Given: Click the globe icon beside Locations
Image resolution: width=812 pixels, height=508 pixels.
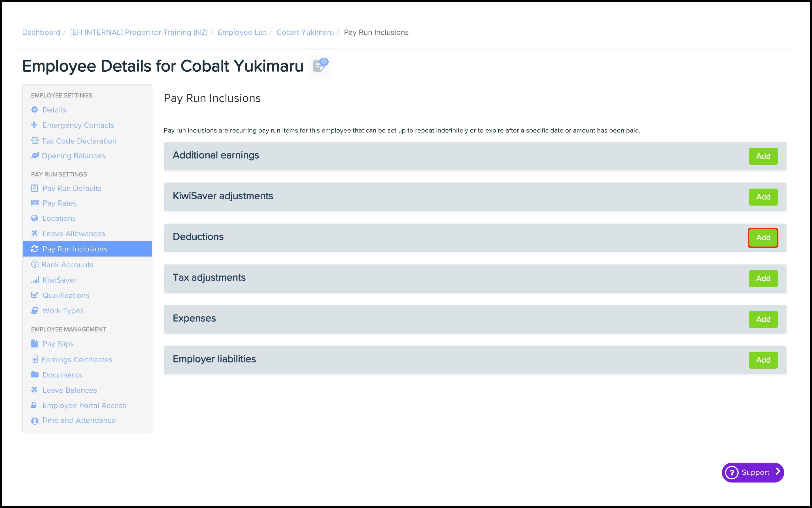Looking at the screenshot, I should pos(35,218).
